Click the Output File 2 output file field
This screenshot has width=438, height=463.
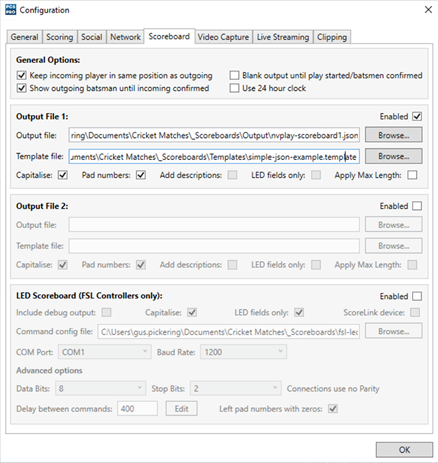click(214, 225)
